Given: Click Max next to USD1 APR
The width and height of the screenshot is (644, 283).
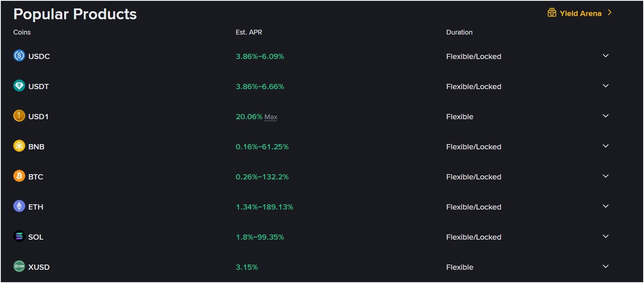Looking at the screenshot, I should click(x=270, y=117).
